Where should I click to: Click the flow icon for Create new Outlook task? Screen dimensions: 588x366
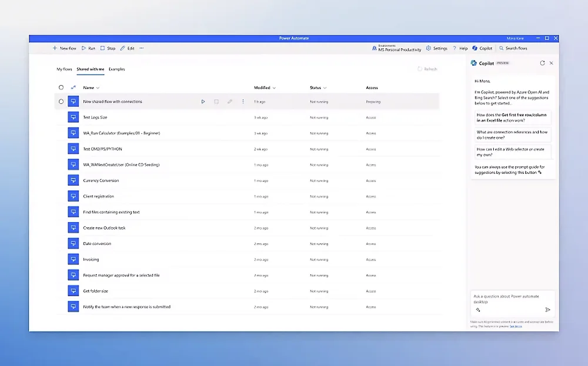73,227
